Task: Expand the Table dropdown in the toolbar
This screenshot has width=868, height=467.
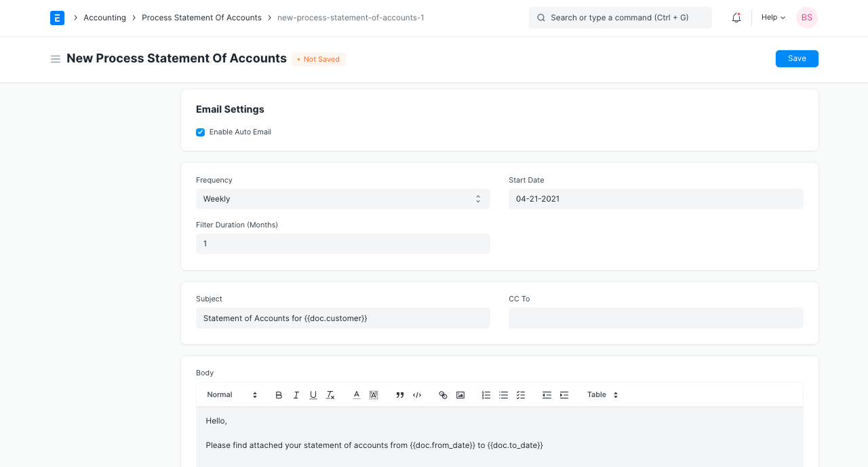Action: click(x=601, y=394)
